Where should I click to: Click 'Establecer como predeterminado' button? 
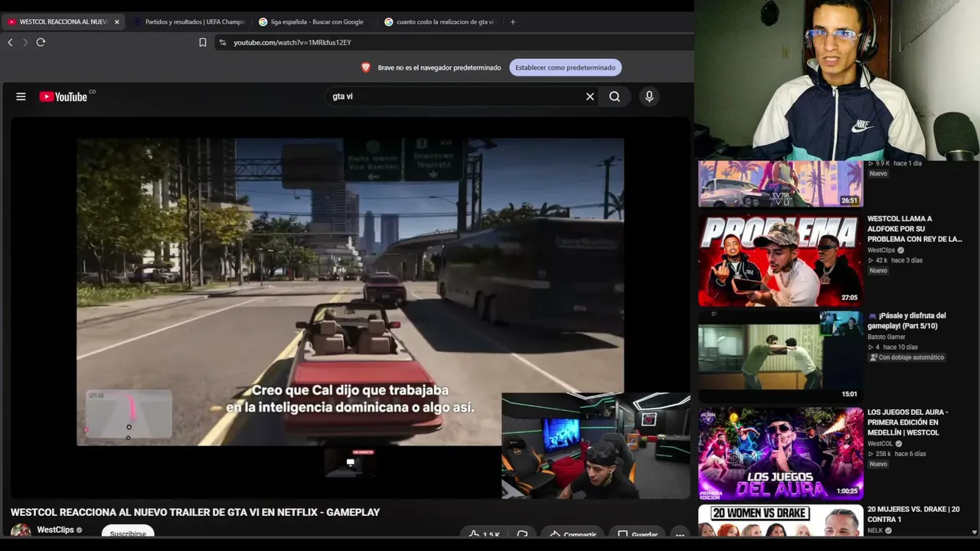[565, 67]
